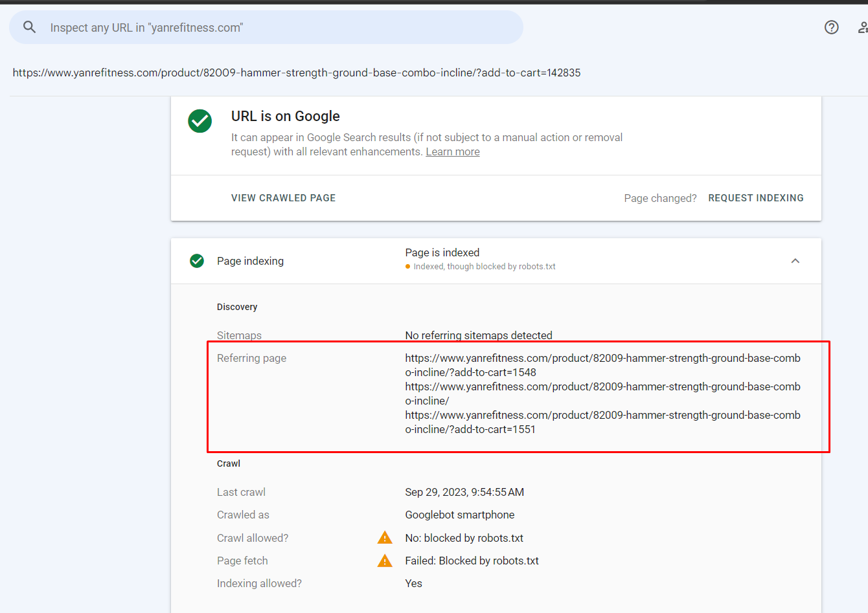Viewport: 868px width, 613px height.
Task: Click the Googlebot smartphone value
Action: click(460, 515)
